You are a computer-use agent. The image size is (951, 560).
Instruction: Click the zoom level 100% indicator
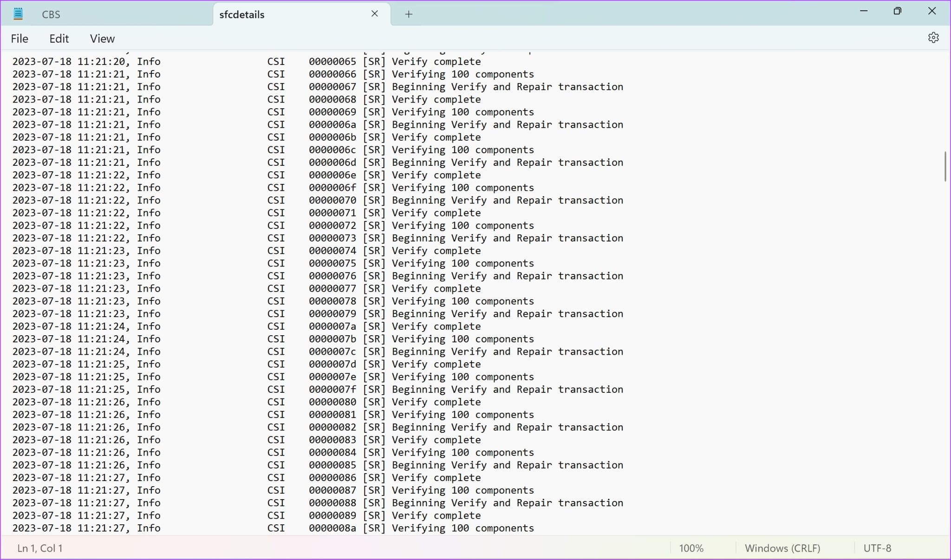click(x=692, y=548)
